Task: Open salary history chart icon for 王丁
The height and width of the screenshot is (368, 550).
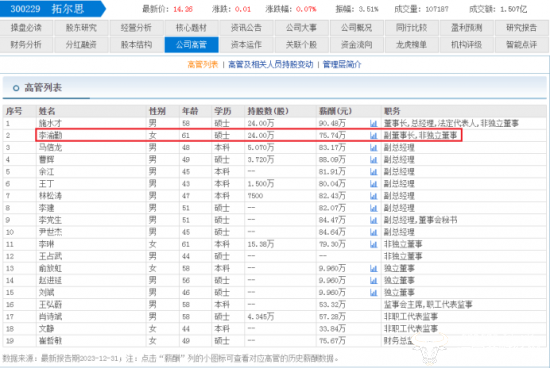Action: pos(373,184)
